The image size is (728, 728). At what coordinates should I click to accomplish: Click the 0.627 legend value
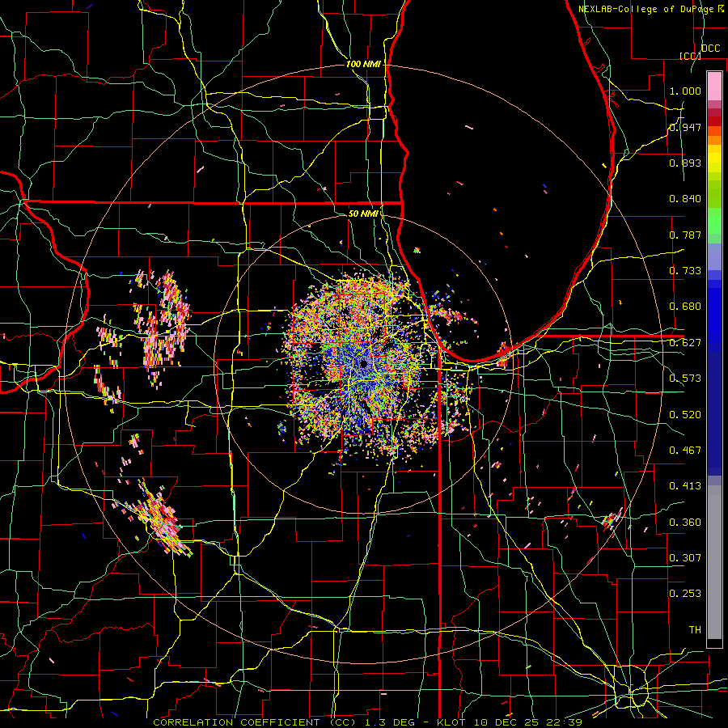[x=685, y=343]
